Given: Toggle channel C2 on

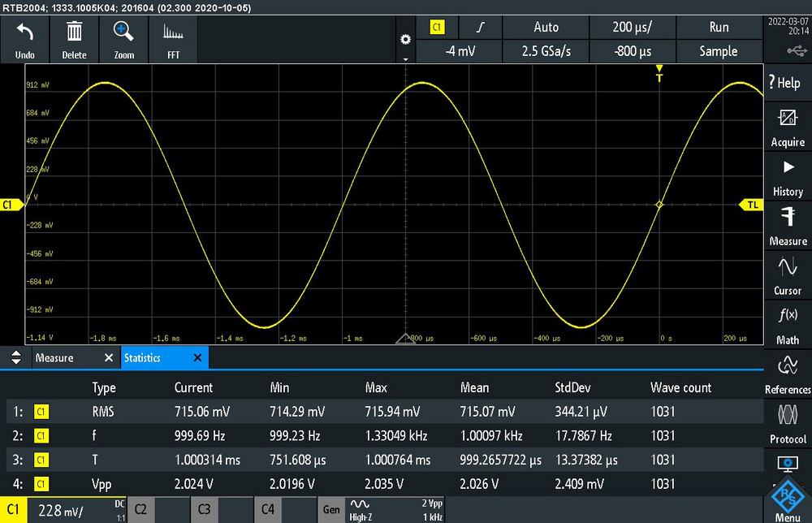Looking at the screenshot, I should click(140, 509).
